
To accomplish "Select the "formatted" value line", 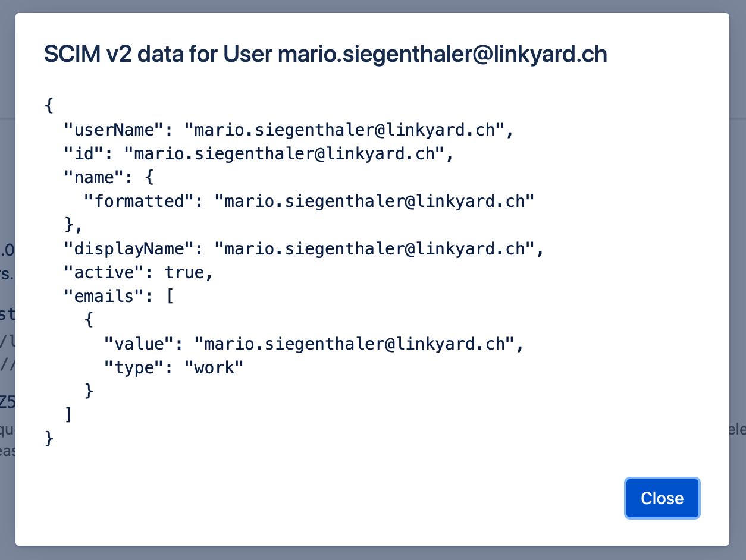I will tap(309, 201).
